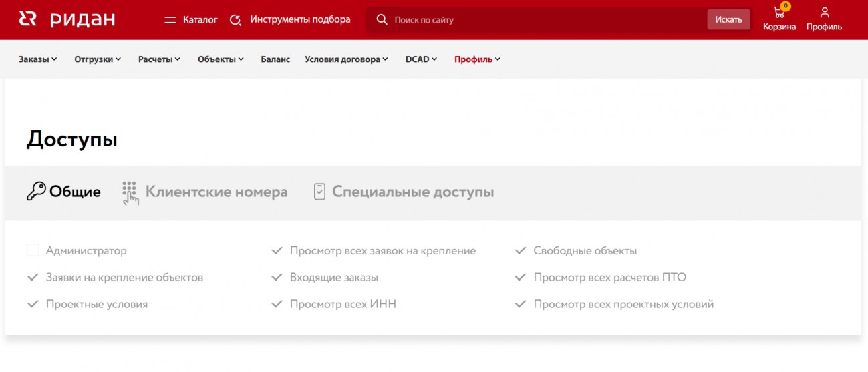Click the magnifier icon in search bar
Screen dimensions: 868x372
click(382, 20)
